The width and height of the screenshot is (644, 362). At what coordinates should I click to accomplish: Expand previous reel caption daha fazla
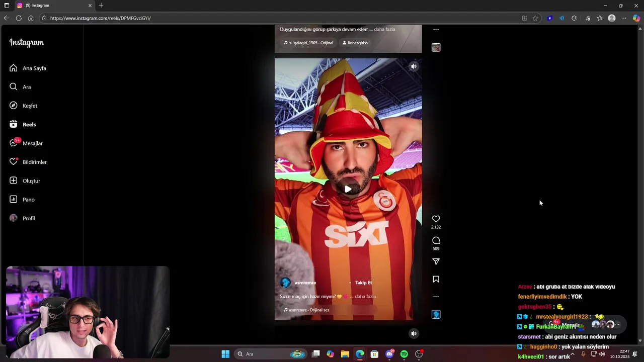click(384, 29)
